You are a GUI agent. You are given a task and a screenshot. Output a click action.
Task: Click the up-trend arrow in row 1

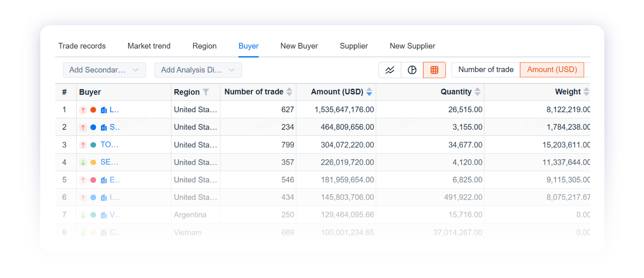tap(83, 110)
